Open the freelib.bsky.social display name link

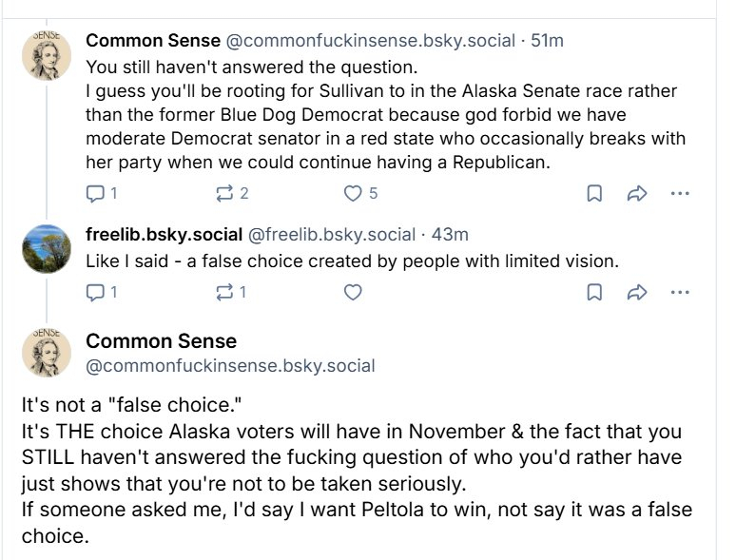tap(165, 235)
